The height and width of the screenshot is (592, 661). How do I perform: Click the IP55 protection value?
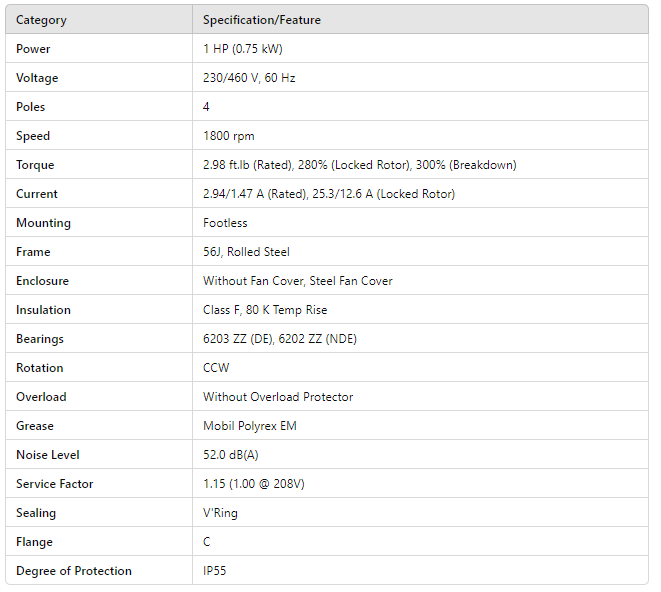click(x=217, y=571)
